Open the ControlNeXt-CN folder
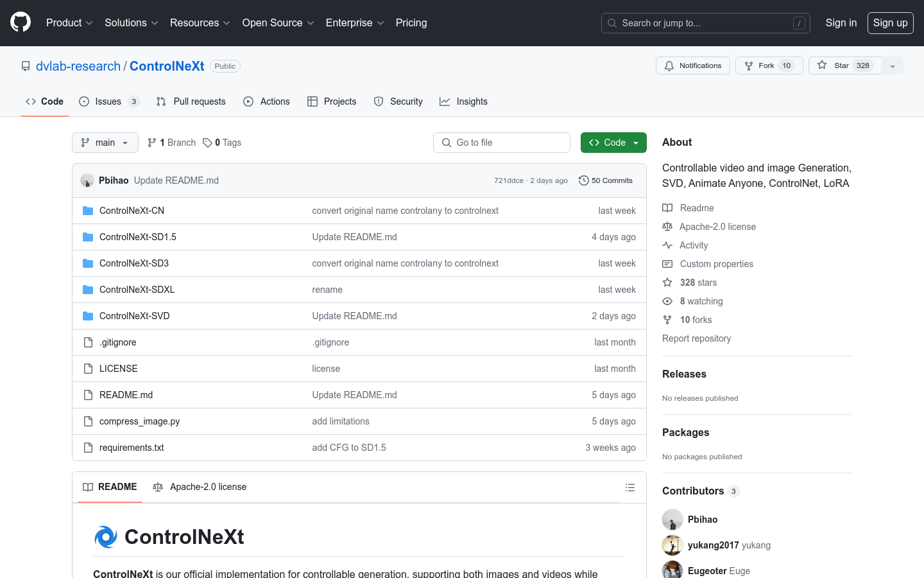 [x=132, y=211]
